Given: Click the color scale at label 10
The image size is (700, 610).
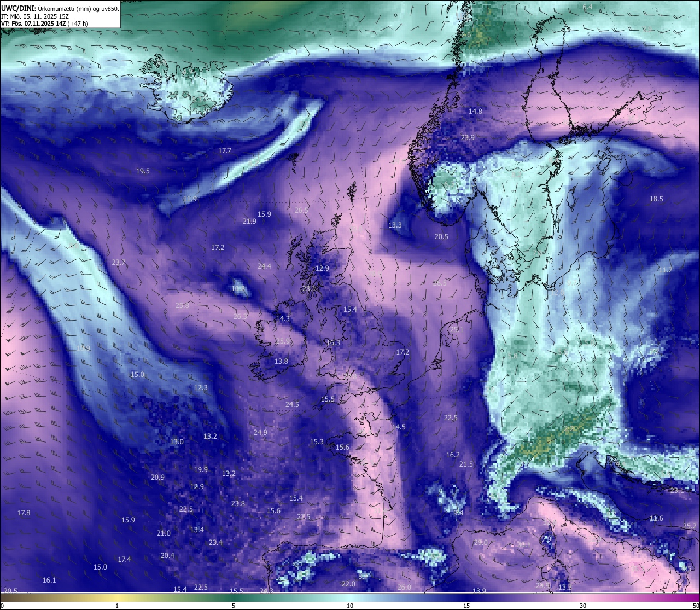Looking at the screenshot, I should 350,606.
